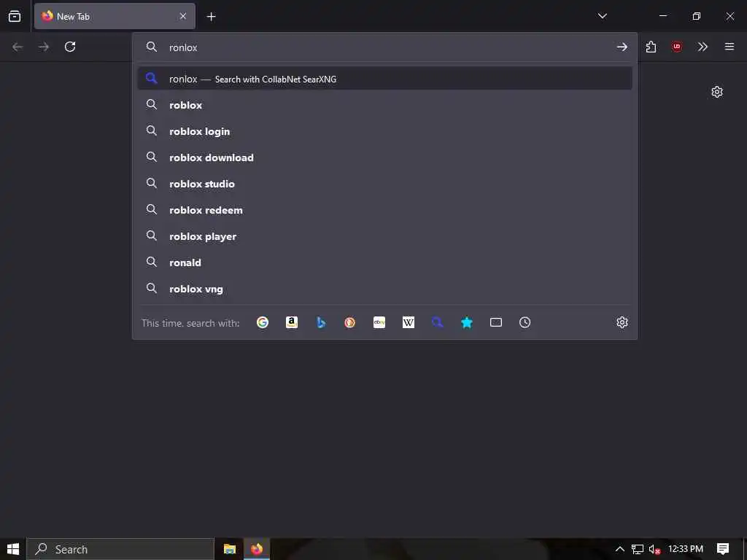Search with Google one-off engine icon

pyautogui.click(x=263, y=322)
